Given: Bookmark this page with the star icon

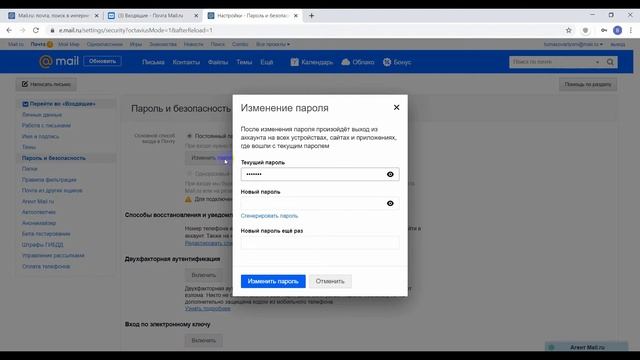Looking at the screenshot, I should 569,30.
